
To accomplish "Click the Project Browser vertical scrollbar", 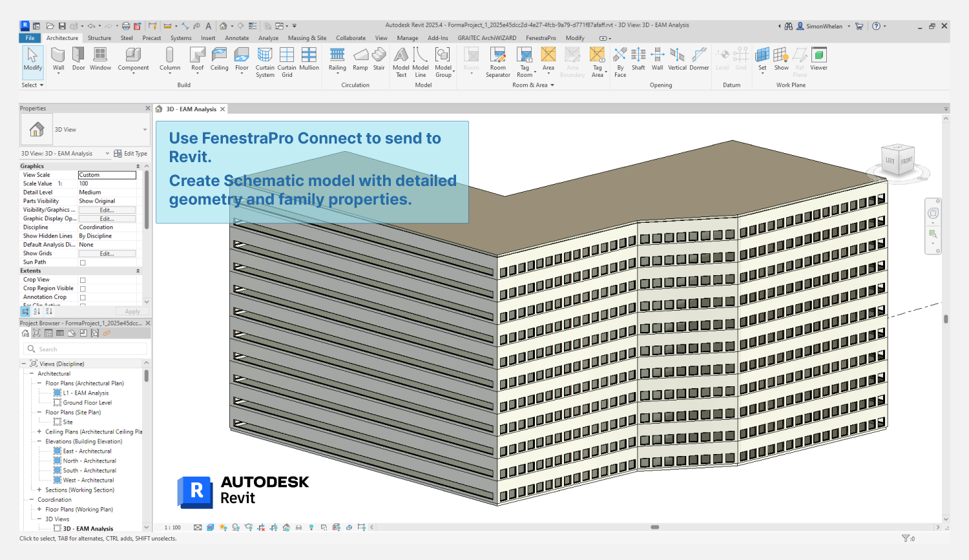I will [x=147, y=376].
